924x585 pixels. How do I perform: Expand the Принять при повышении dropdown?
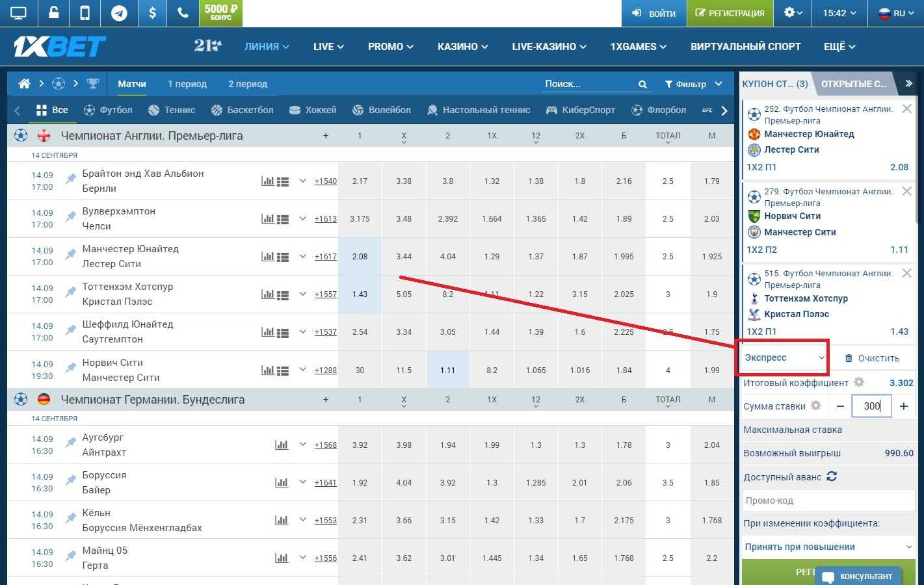pyautogui.click(x=828, y=547)
